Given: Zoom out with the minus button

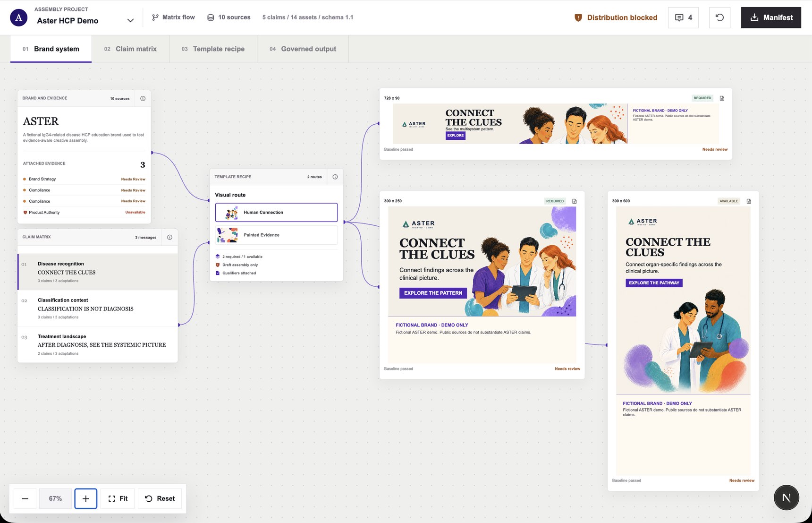Looking at the screenshot, I should pyautogui.click(x=25, y=498).
